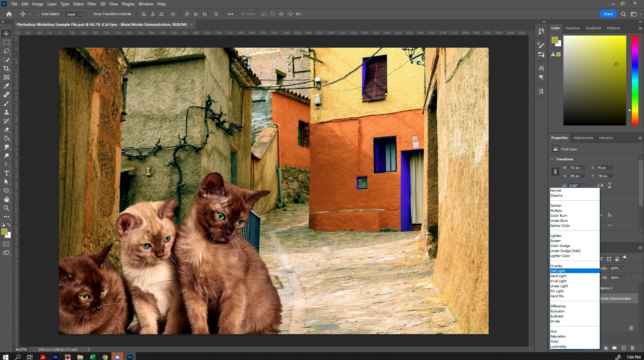This screenshot has width=644, height=360.
Task: Switch to the Adjustments tab
Action: [583, 138]
